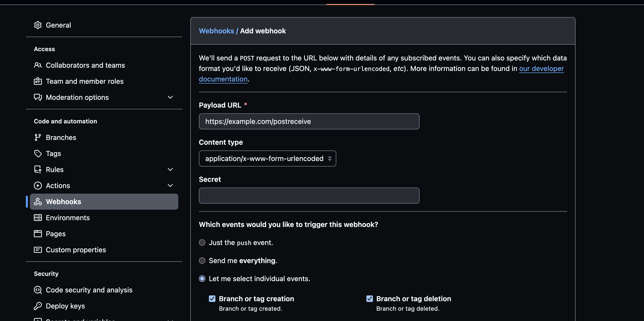644x321 pixels.
Task: Click the Deploy keys key icon
Action: click(x=38, y=306)
